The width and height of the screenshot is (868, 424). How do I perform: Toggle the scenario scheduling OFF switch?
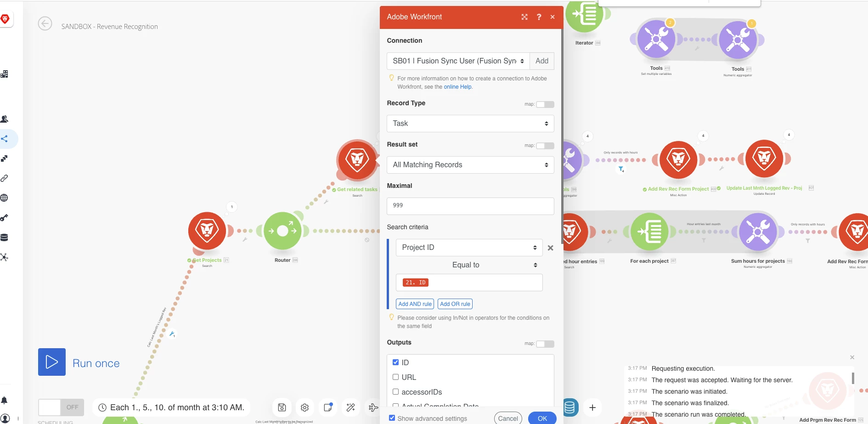tap(61, 407)
